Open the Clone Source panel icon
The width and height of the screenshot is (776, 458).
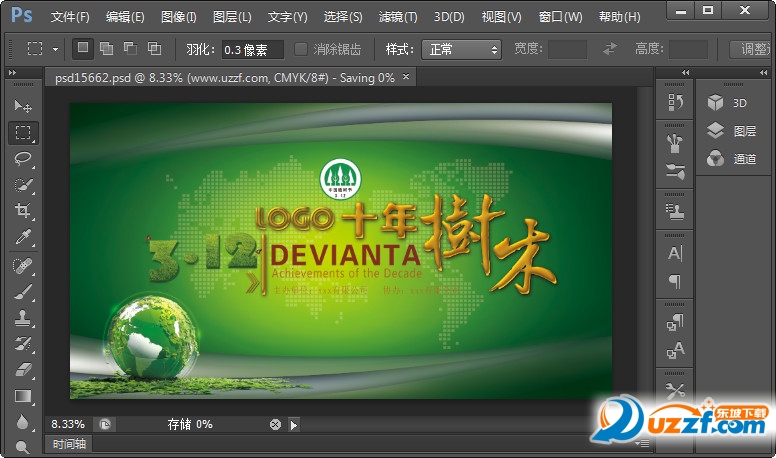click(x=675, y=212)
